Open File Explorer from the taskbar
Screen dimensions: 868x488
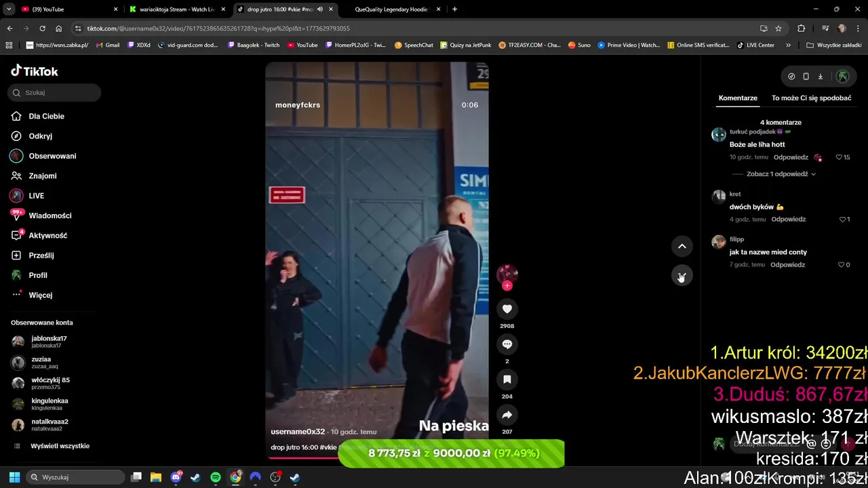(156, 477)
